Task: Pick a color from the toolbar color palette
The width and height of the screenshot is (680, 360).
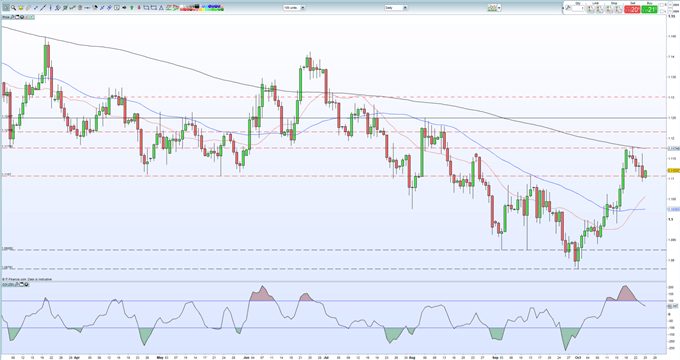Action: click(202, 8)
